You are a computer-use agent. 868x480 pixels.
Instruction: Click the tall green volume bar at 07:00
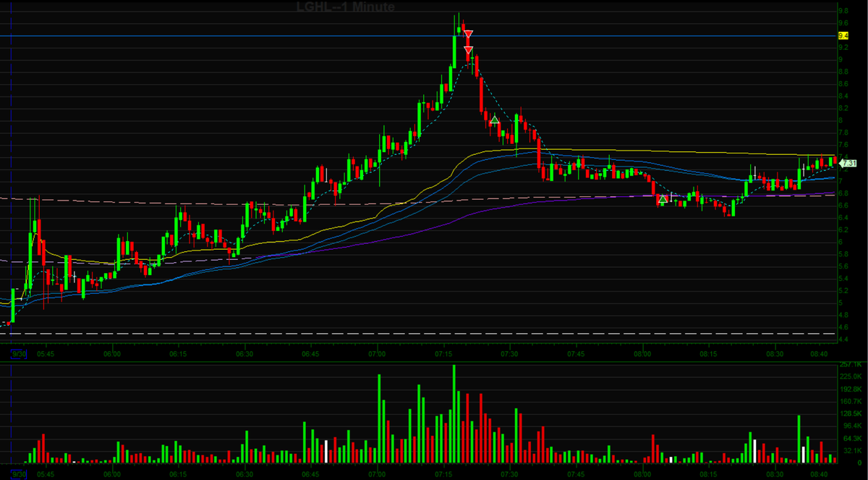tap(379, 418)
